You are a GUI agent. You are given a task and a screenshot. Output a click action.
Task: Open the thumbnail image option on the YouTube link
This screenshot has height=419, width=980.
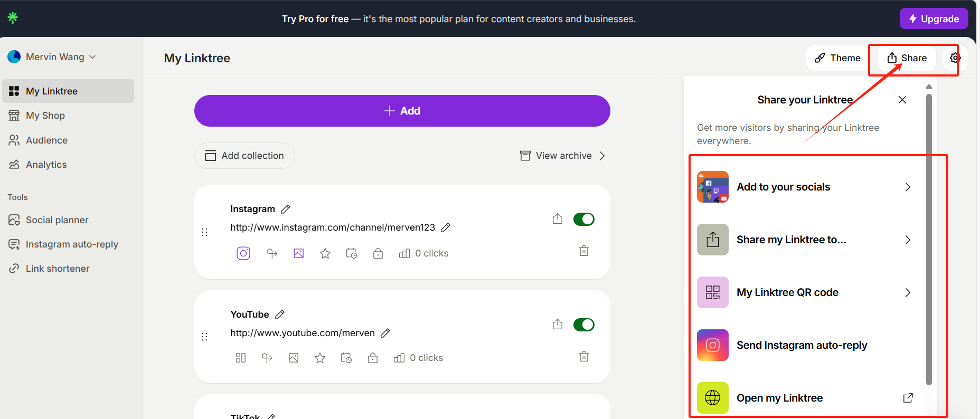point(294,358)
